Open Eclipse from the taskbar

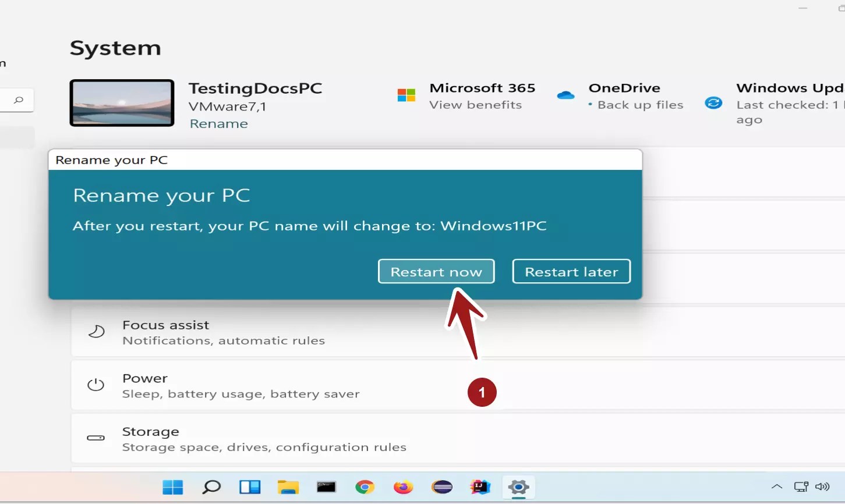point(442,488)
